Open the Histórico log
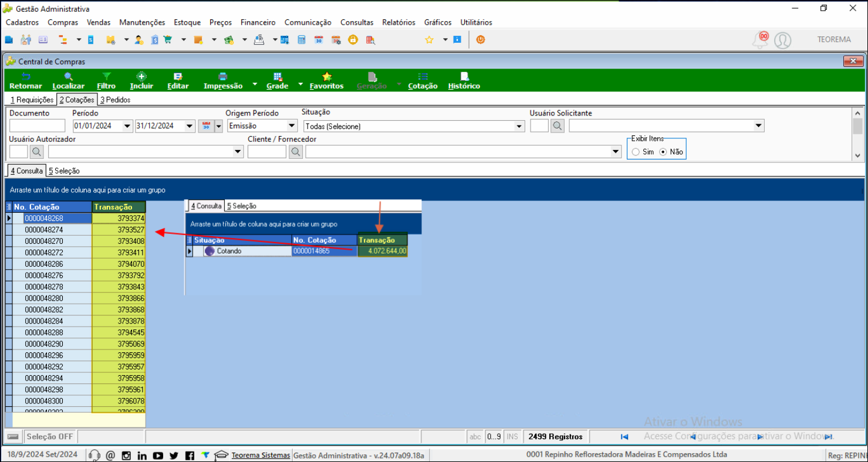Screen dimensions: 868x462 464,81
